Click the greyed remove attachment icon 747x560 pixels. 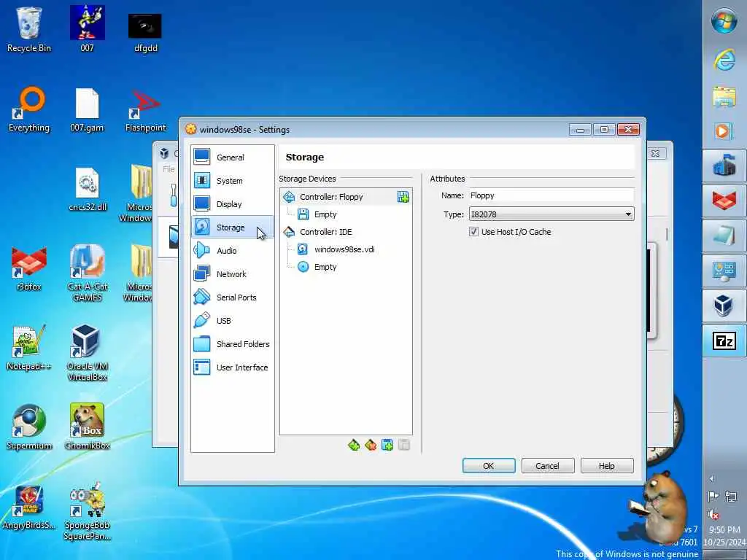pyautogui.click(x=404, y=446)
